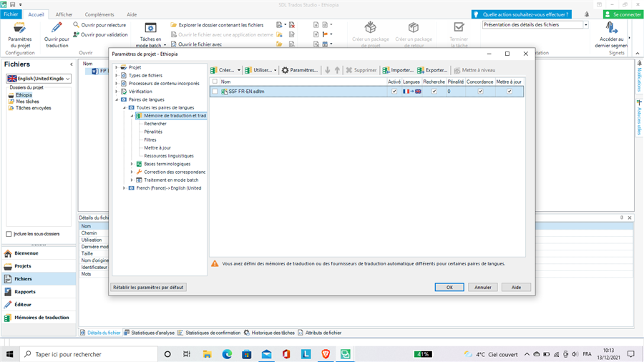Open Éditeur view in sidebar
The width and height of the screenshot is (644, 362).
point(39,305)
